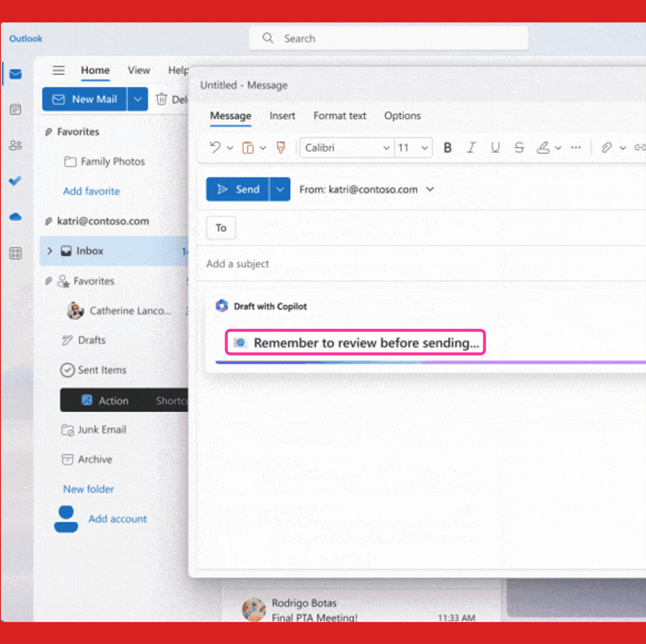Apply Underline formatting
Image resolution: width=646 pixels, height=644 pixels.
(495, 148)
